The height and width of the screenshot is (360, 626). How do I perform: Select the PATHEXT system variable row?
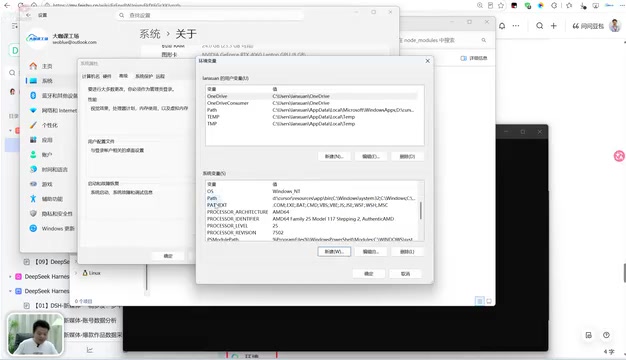click(311, 205)
